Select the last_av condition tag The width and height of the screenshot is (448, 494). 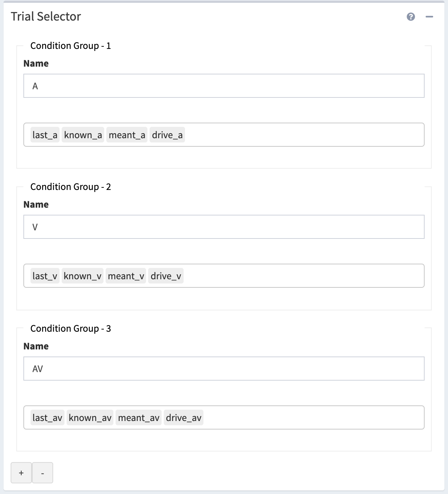pos(47,418)
